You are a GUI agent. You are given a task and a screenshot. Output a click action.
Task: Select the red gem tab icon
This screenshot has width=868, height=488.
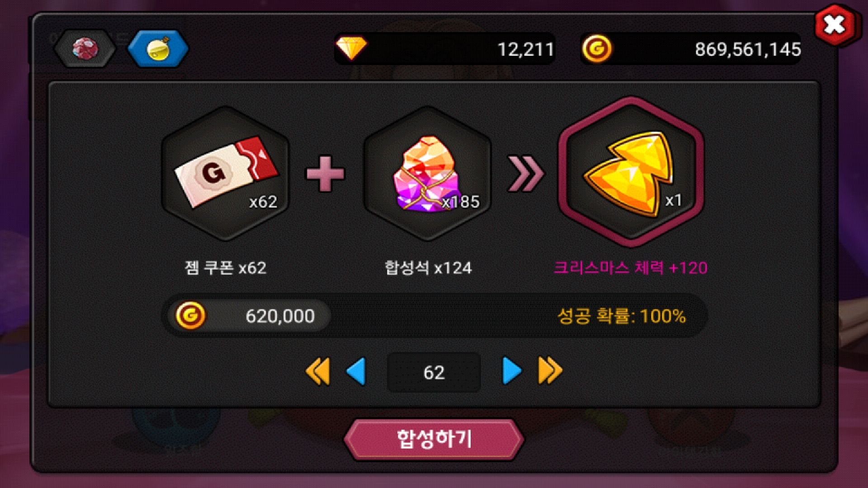click(x=85, y=49)
